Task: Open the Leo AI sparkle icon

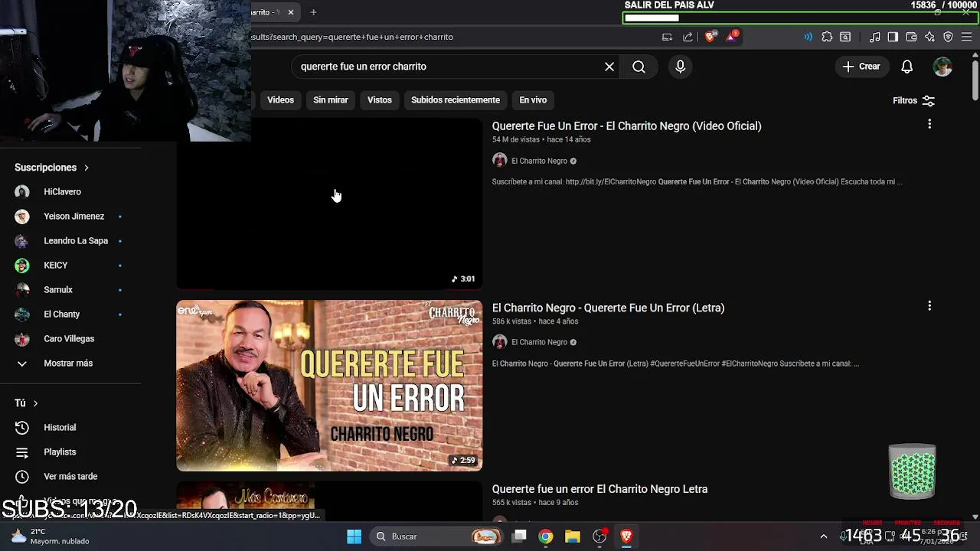Action: [x=929, y=37]
